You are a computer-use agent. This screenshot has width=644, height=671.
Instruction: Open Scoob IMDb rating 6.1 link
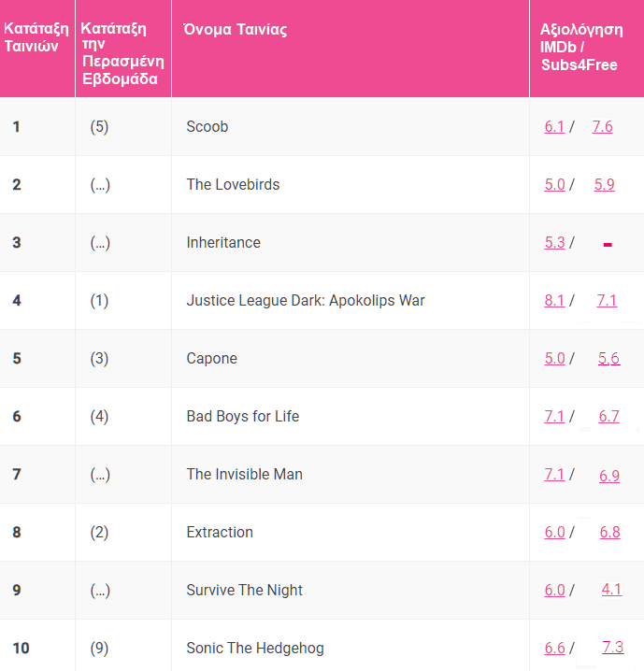(554, 127)
